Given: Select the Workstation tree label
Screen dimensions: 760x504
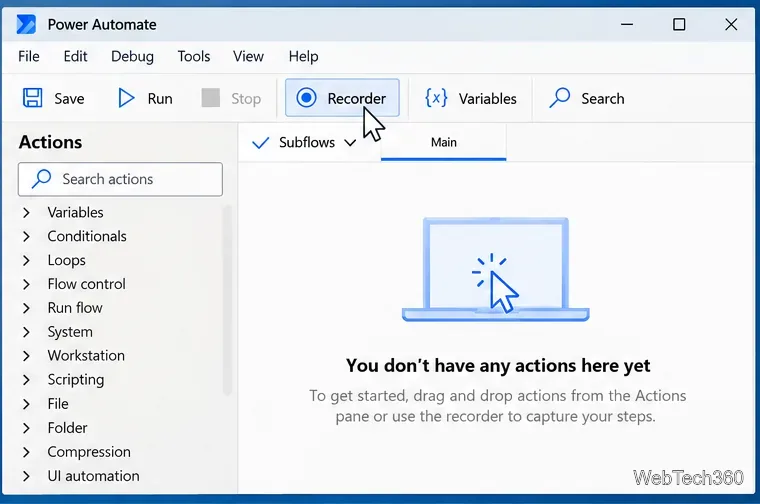Looking at the screenshot, I should coord(86,356).
